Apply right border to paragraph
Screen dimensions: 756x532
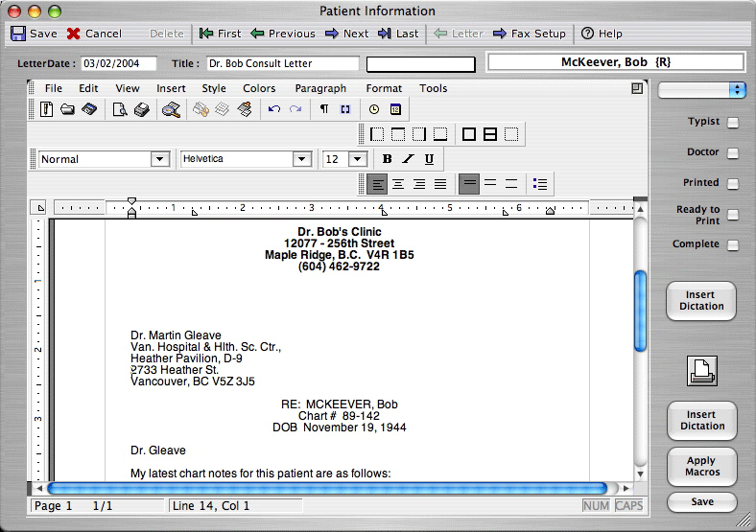(419, 134)
